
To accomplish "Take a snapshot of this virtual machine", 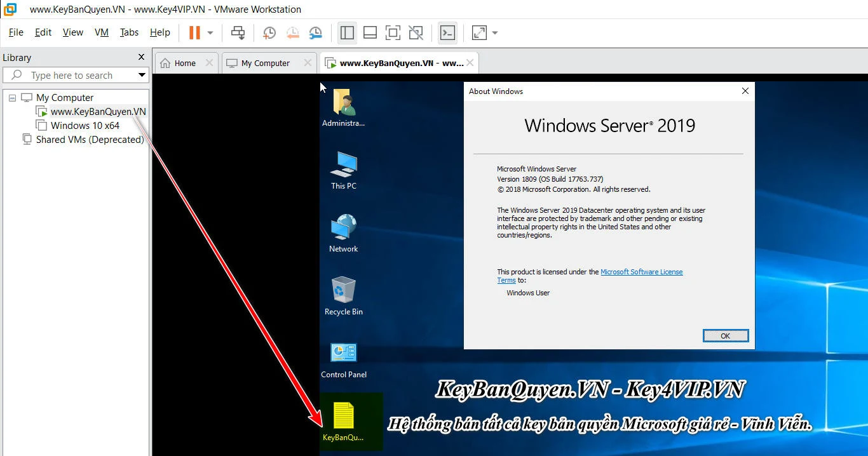I will point(269,32).
